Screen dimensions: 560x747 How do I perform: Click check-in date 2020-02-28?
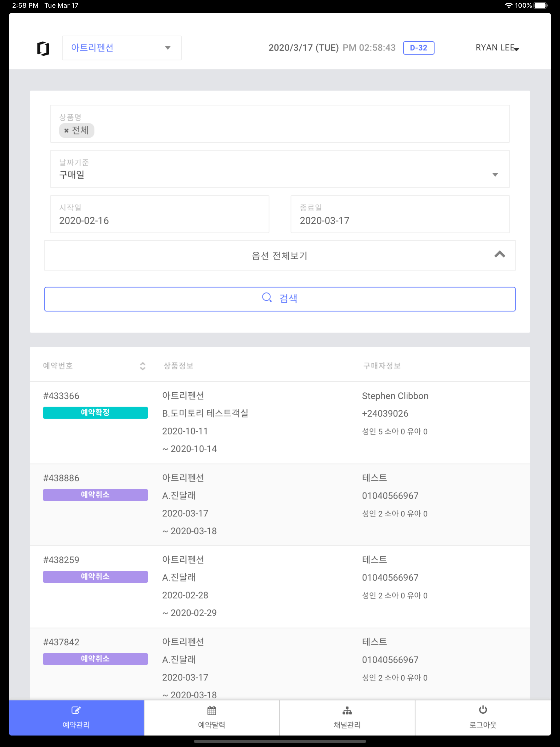point(185,595)
